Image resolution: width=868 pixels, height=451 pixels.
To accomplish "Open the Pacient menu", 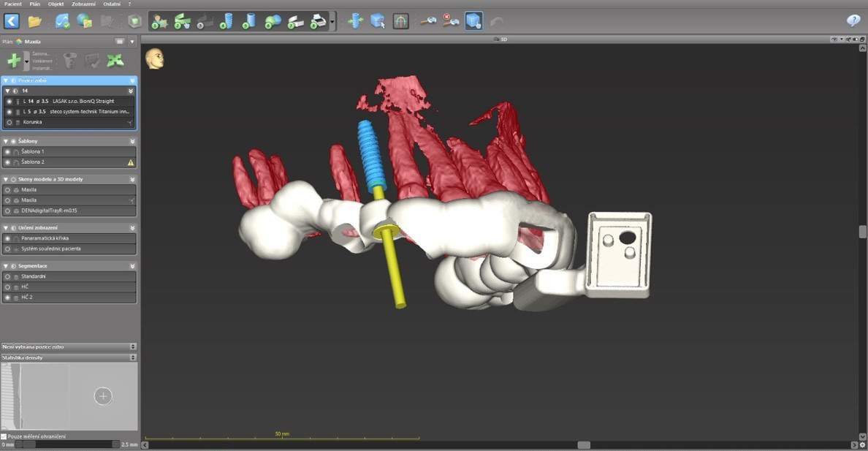I will [13, 4].
